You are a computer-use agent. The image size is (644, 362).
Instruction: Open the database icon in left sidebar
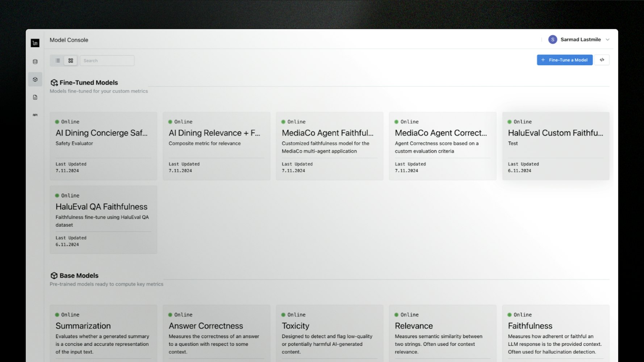[x=35, y=62]
